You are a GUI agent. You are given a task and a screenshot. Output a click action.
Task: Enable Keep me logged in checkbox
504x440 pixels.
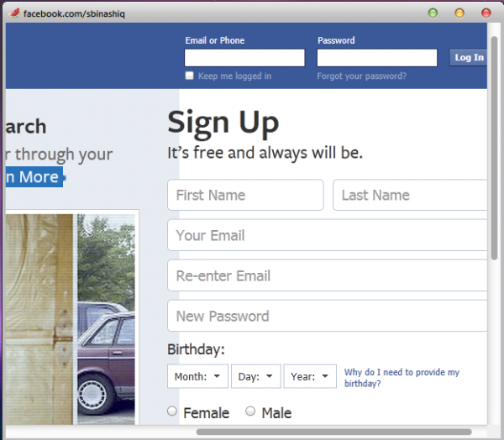[x=189, y=76]
